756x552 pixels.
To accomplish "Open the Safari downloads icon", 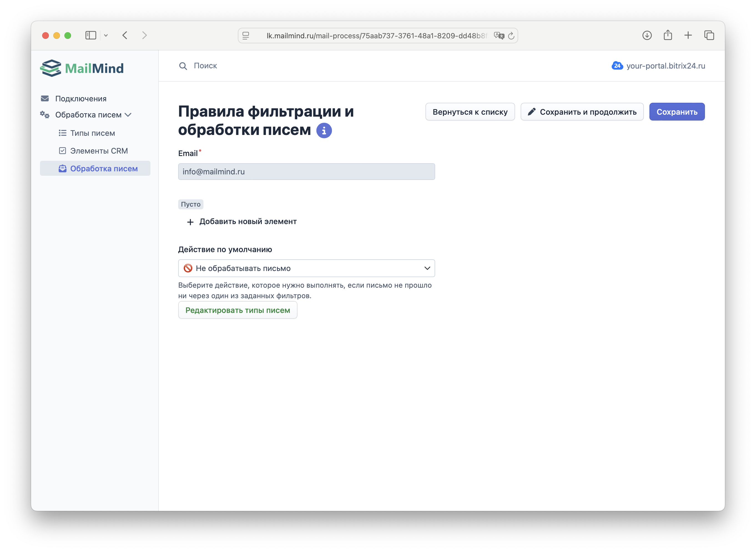I will coord(647,36).
